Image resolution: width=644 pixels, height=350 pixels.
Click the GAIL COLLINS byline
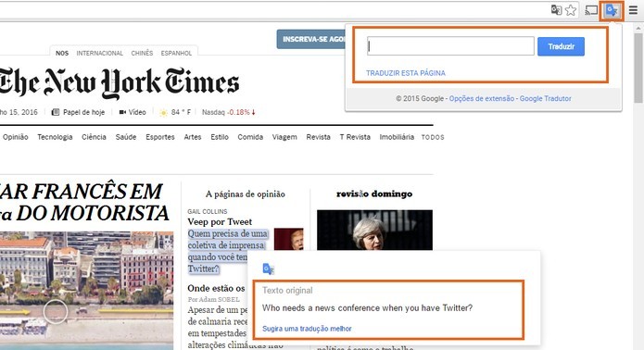pos(208,211)
